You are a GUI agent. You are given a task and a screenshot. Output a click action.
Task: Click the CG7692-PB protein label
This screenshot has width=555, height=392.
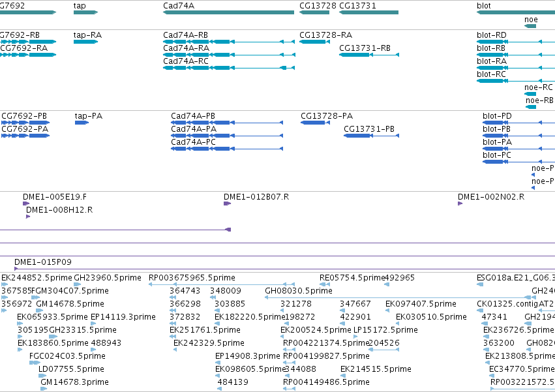(24, 116)
